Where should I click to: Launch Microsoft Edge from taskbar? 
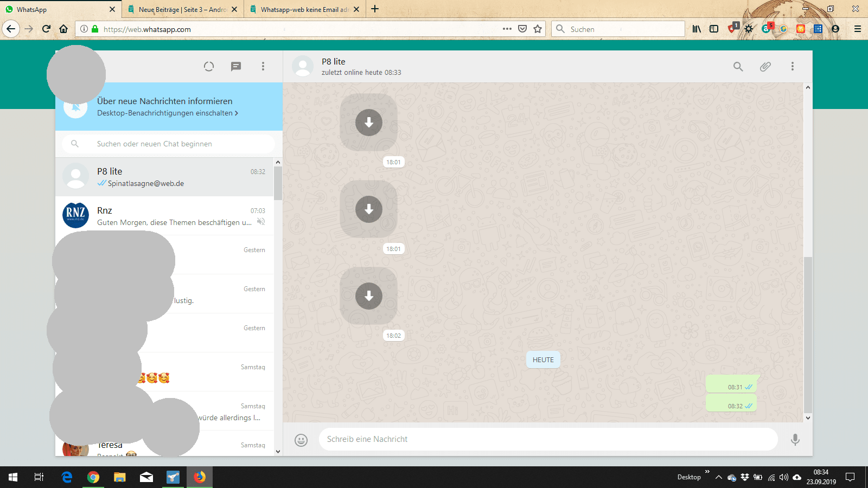(67, 477)
